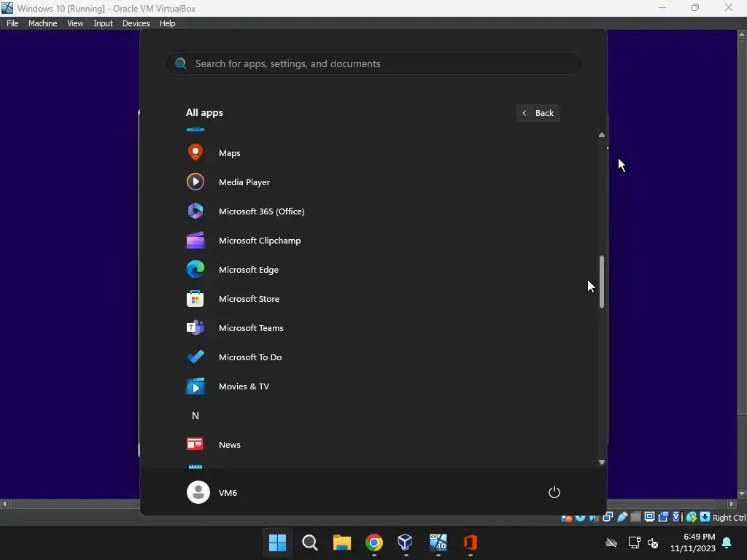This screenshot has width=747, height=560.
Task: Click the muted volume tray icon
Action: pos(653,542)
